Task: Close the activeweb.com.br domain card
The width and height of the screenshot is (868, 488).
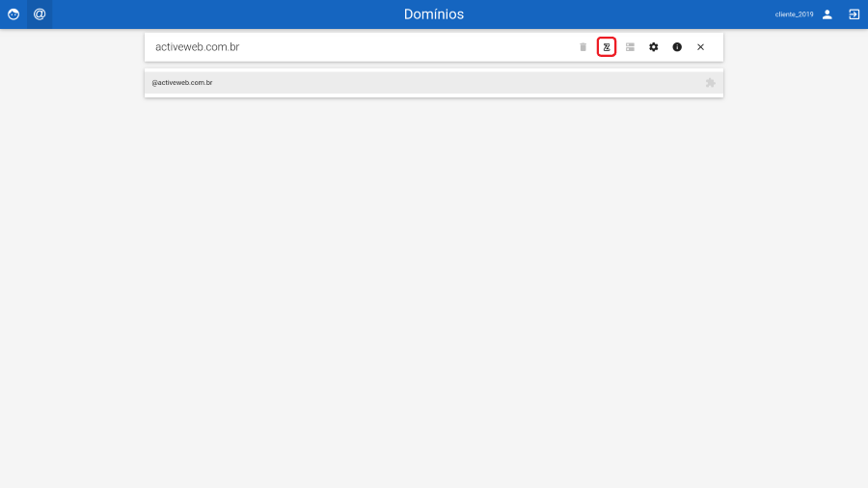Action: coord(701,47)
